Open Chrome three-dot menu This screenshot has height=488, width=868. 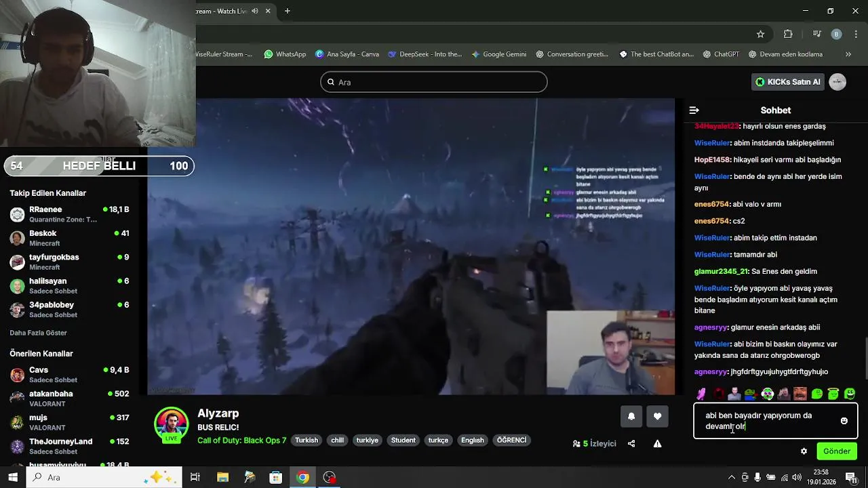coord(855,34)
